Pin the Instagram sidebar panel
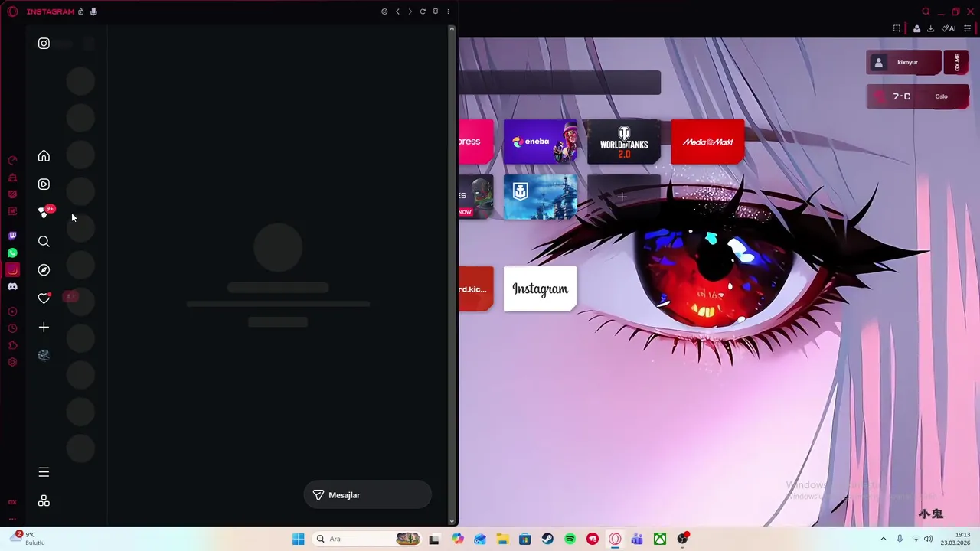The image size is (980, 551). 436,11
